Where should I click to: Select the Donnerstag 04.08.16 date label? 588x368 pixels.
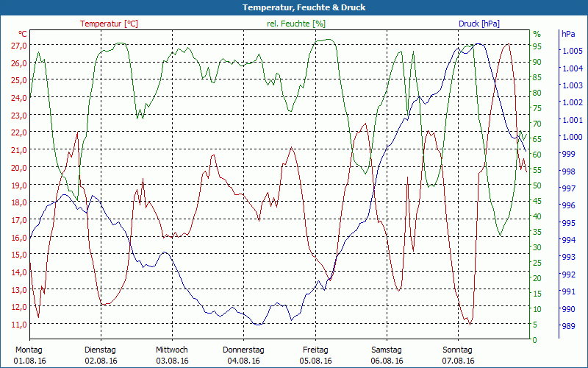click(243, 355)
